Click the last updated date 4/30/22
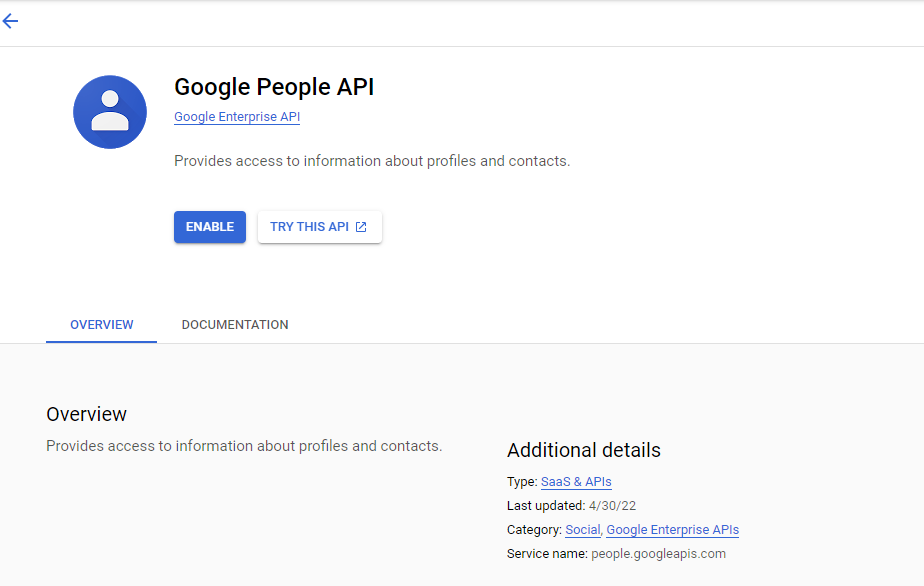Image resolution: width=924 pixels, height=586 pixels. pos(612,506)
